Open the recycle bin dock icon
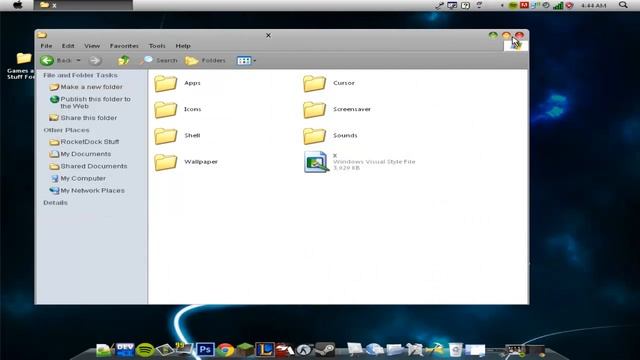Image resolution: width=640 pixels, height=360 pixels. pyautogui.click(x=455, y=350)
